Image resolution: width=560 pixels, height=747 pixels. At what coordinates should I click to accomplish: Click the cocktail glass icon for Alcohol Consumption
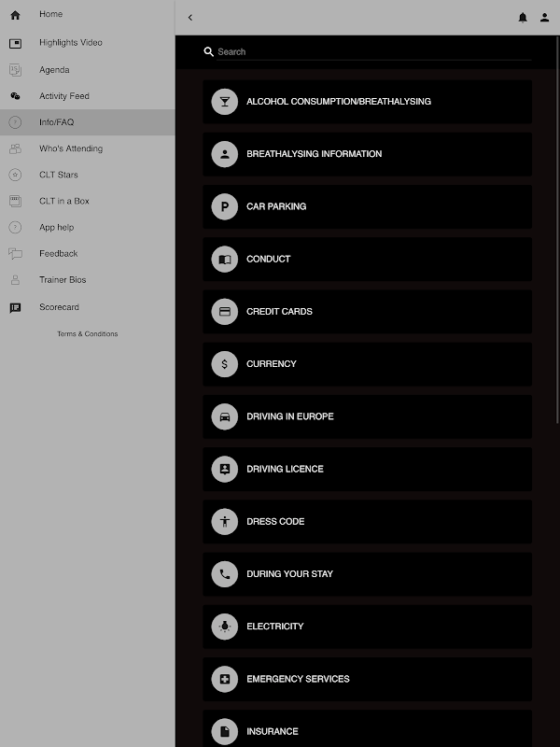click(224, 102)
